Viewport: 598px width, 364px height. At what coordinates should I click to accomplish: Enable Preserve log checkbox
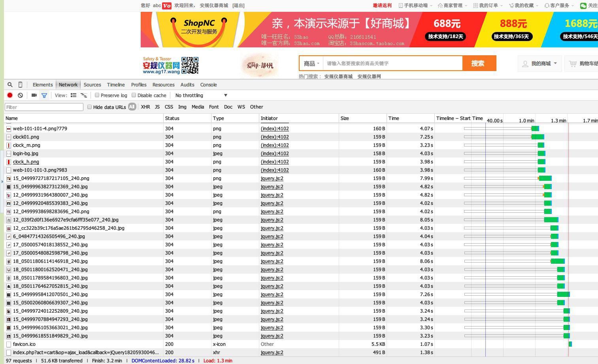tap(97, 95)
